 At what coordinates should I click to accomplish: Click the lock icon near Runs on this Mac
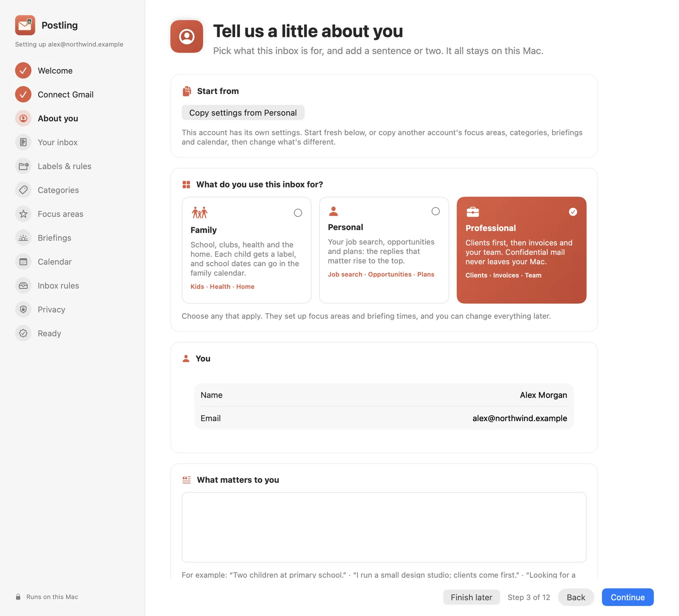(18, 596)
